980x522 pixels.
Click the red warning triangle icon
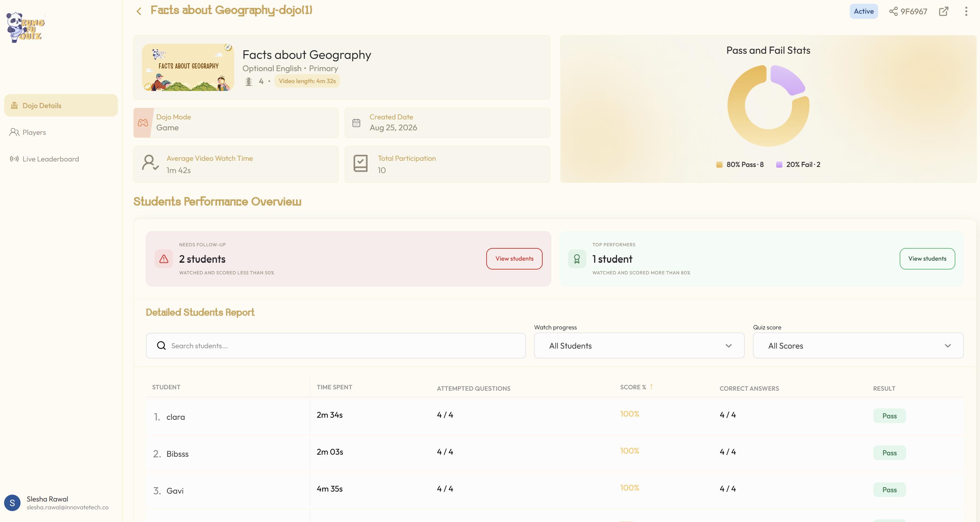(164, 259)
